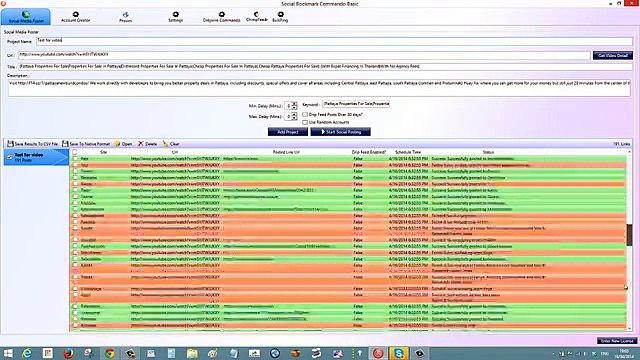Click the 191 Links counter text

[621, 144]
